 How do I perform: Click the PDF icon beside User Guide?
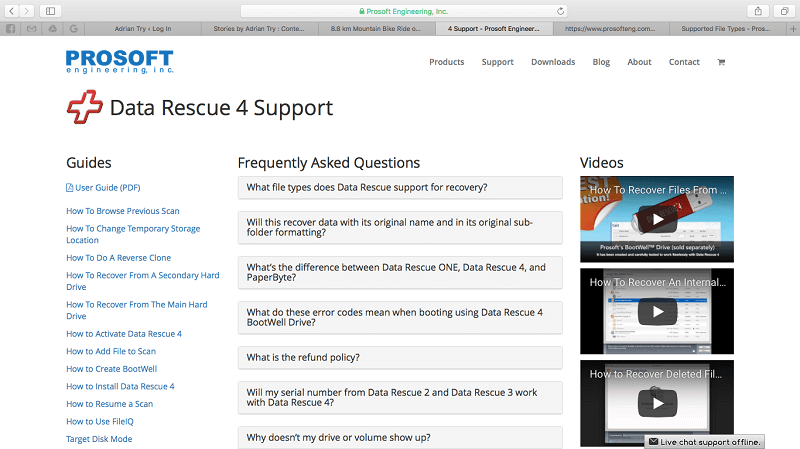tap(69, 188)
